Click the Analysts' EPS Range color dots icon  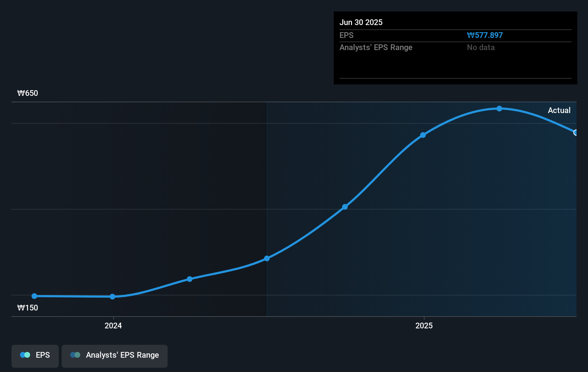75,355
